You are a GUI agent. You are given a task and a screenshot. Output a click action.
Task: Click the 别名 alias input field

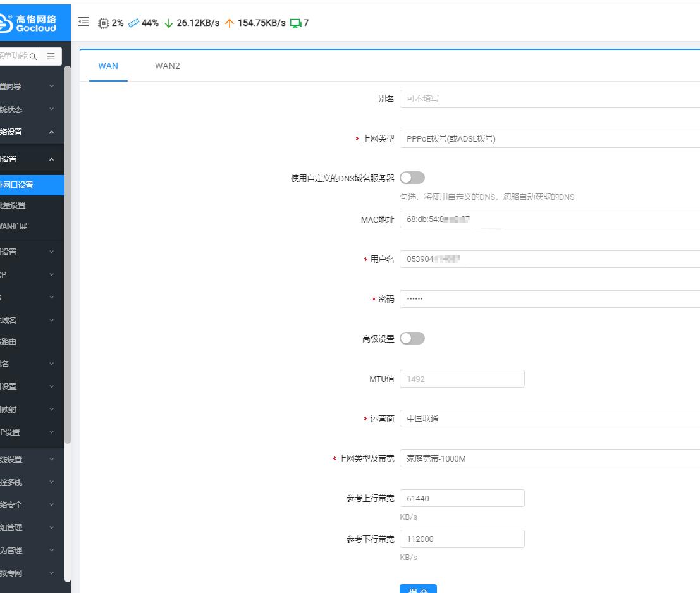point(550,99)
